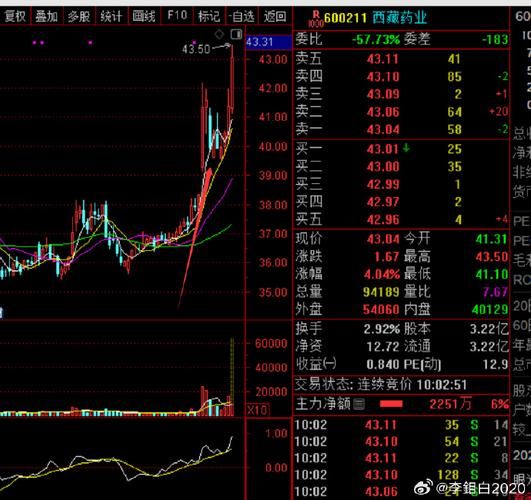Select the 卖四 ask price 43.10
The height and width of the screenshot is (500, 531).
click(x=383, y=77)
